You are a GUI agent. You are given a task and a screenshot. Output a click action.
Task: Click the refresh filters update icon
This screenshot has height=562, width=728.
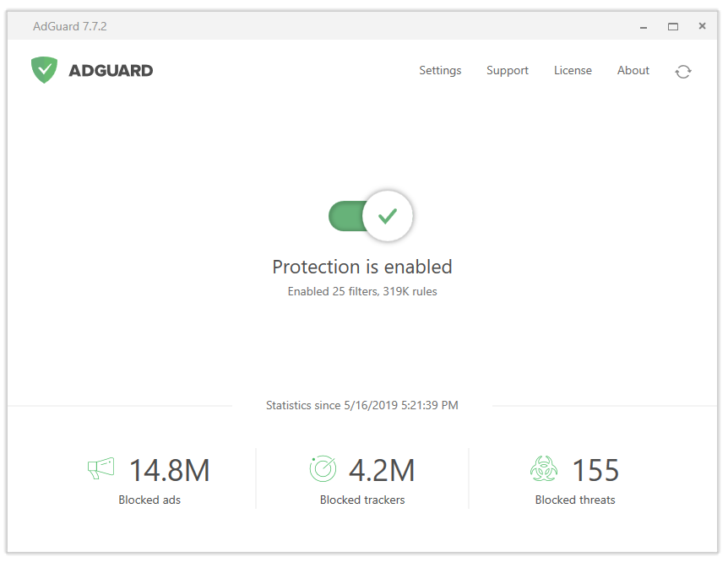coord(683,72)
